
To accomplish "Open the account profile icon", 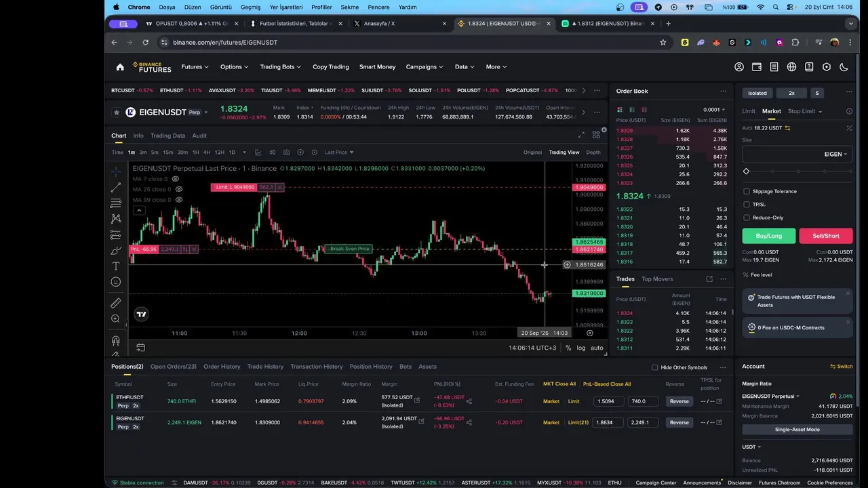I will click(739, 67).
